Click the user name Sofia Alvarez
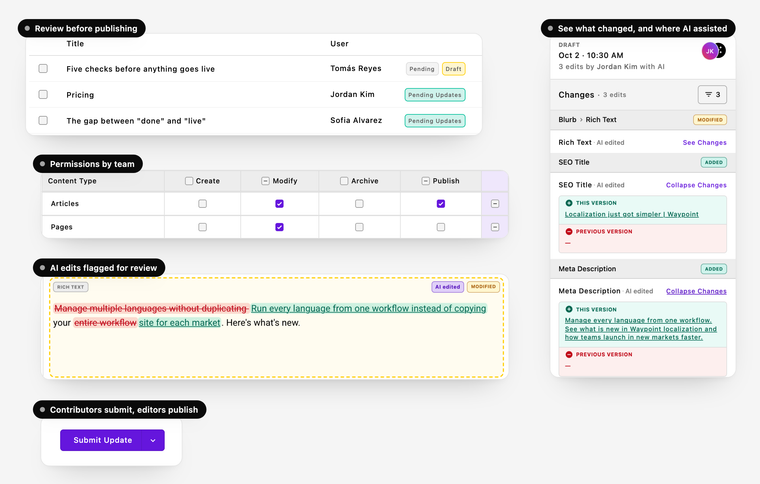760x484 pixels. (356, 120)
